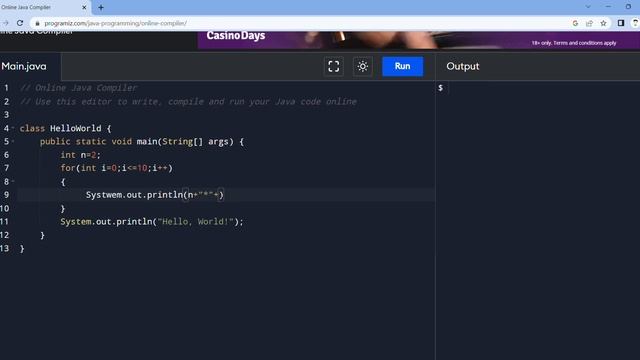Reload the page in browser
Image resolution: width=640 pixels, height=360 pixels.
coord(20,23)
